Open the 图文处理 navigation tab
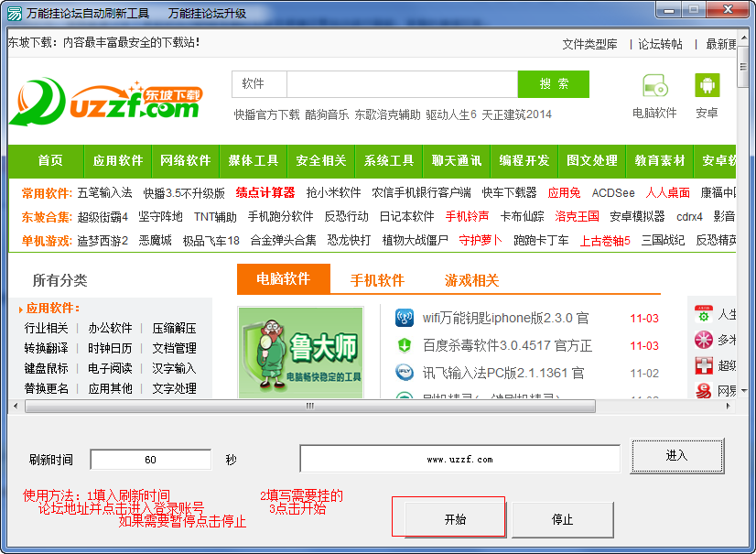 pyautogui.click(x=592, y=160)
